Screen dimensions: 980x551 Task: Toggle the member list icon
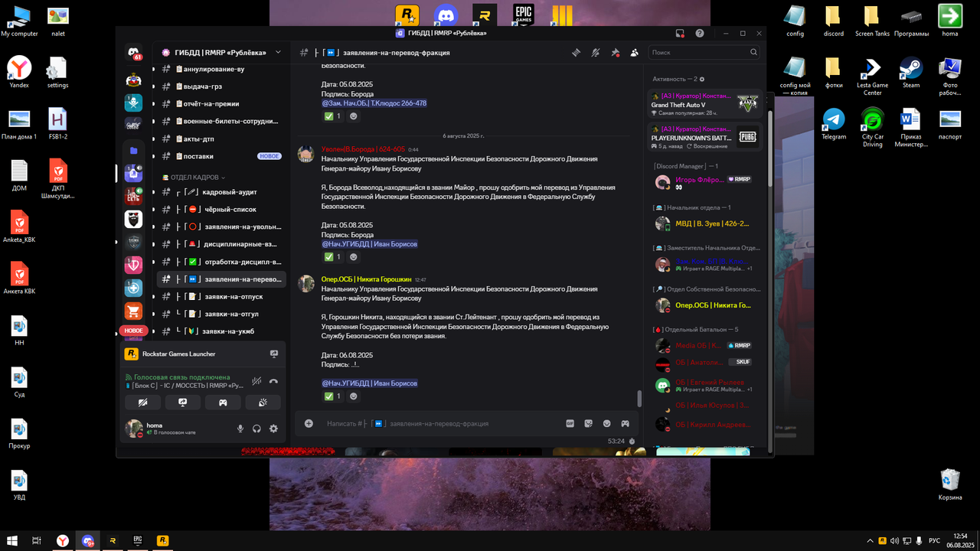[x=635, y=53]
